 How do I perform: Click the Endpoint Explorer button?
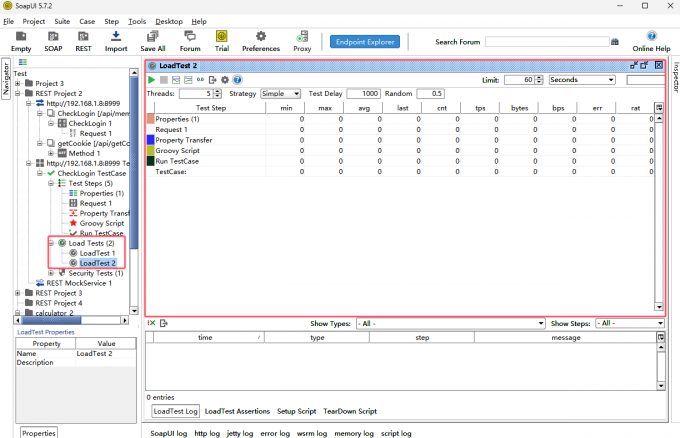(x=365, y=42)
